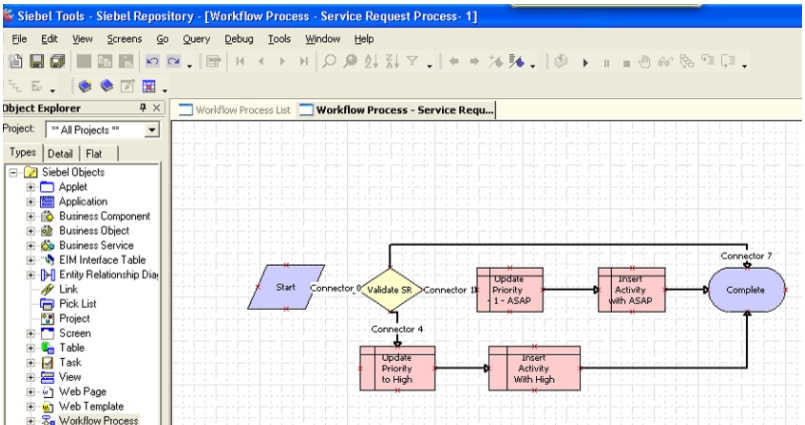805x425 pixels.
Task: Expand the Screen tree node
Action: 30,333
